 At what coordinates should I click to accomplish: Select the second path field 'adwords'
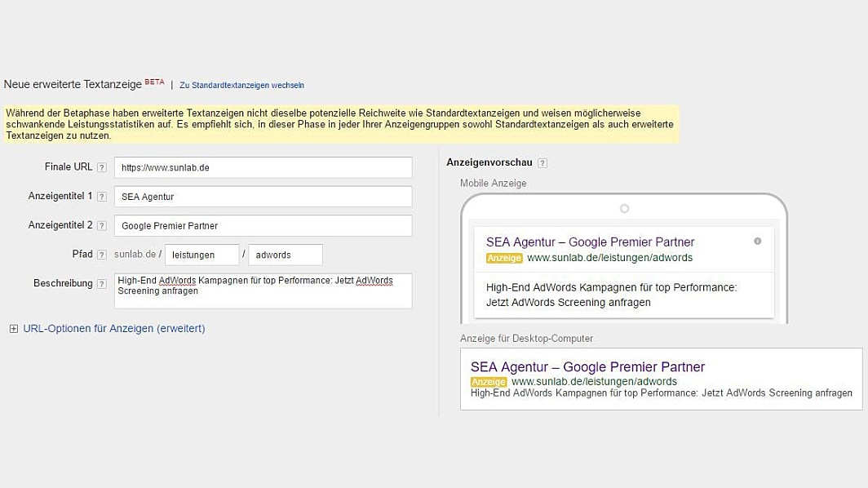[286, 255]
